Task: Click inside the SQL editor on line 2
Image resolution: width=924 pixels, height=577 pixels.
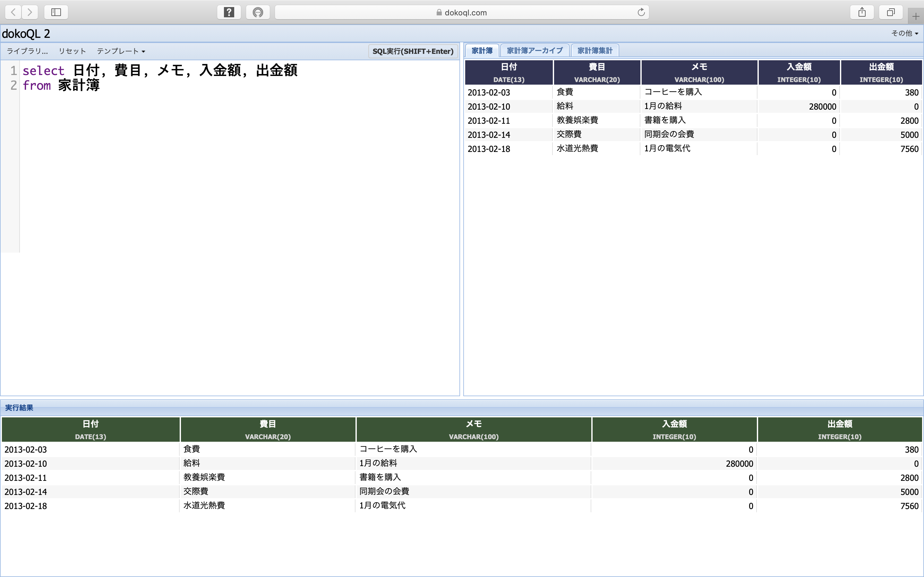Action: coord(153,86)
